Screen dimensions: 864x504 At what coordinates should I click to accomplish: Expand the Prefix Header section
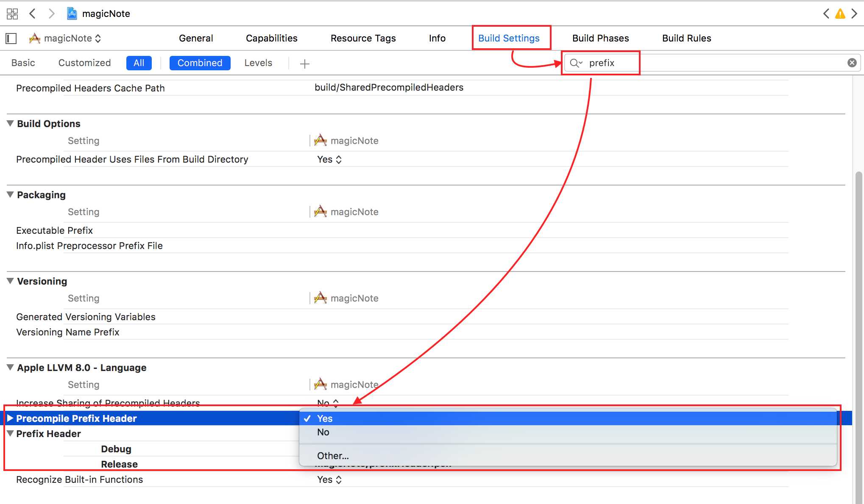(10, 433)
